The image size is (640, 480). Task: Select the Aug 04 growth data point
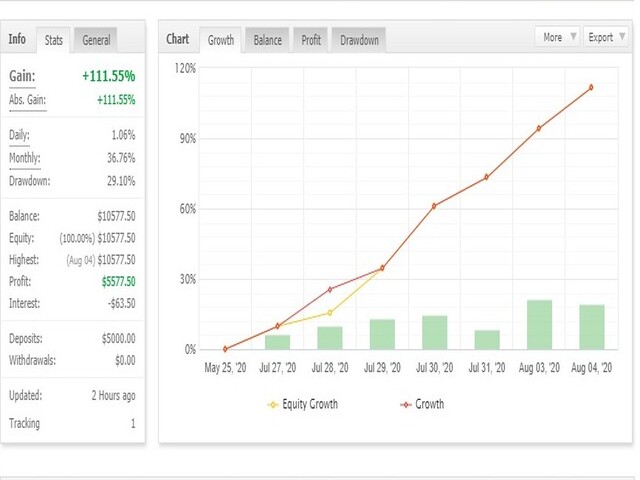click(591, 87)
